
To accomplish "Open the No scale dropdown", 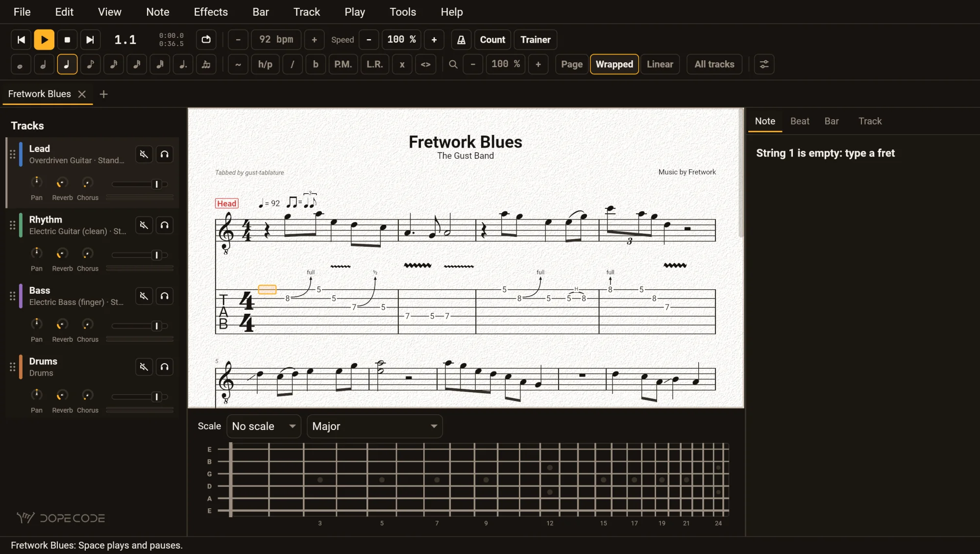I will click(264, 427).
